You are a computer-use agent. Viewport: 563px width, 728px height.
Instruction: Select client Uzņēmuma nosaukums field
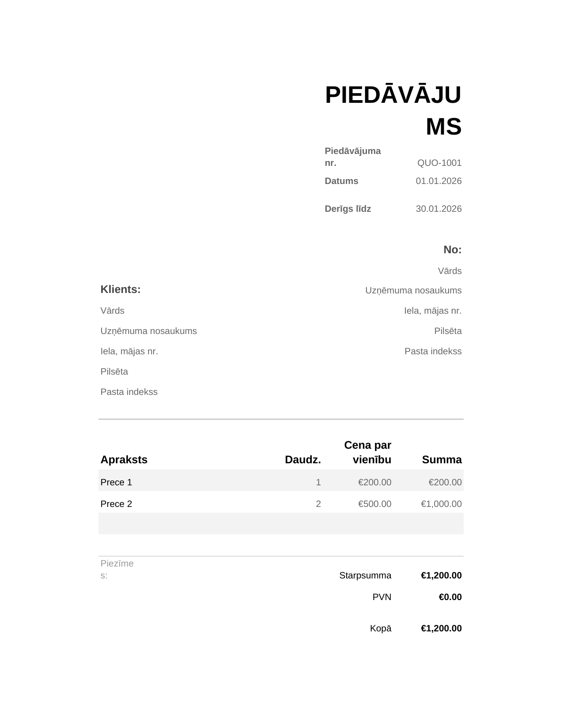click(149, 331)
